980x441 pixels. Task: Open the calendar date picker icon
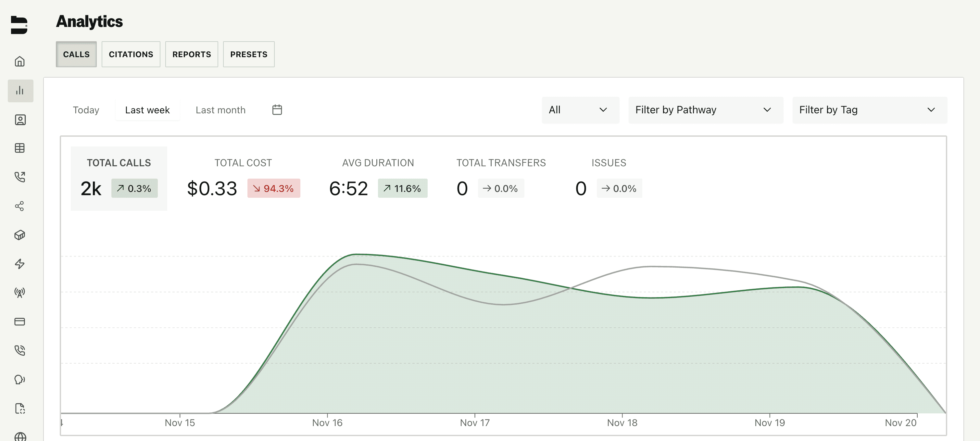click(x=277, y=109)
